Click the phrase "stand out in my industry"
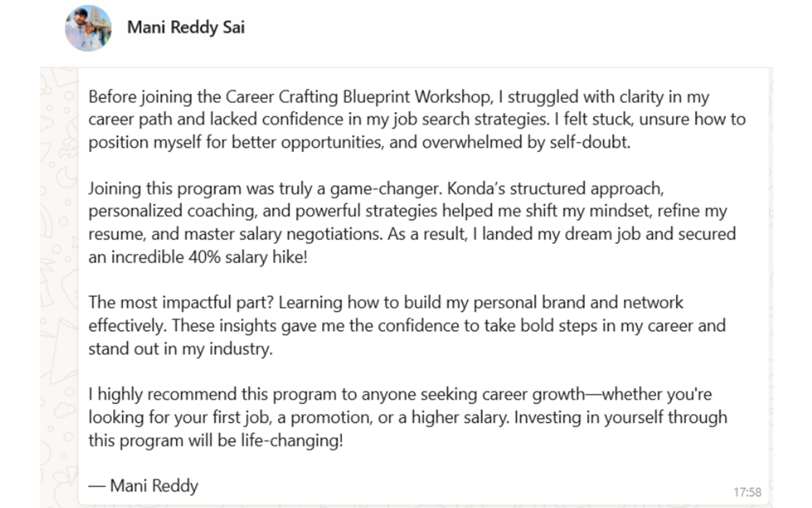The image size is (812, 508). 180,349
